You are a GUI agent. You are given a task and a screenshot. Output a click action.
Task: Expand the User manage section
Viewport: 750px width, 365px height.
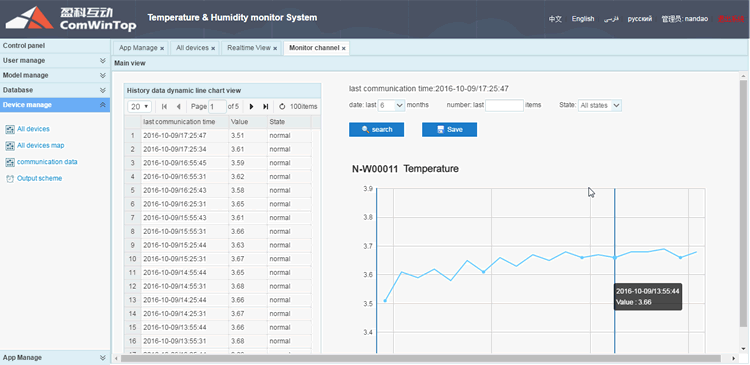102,61
